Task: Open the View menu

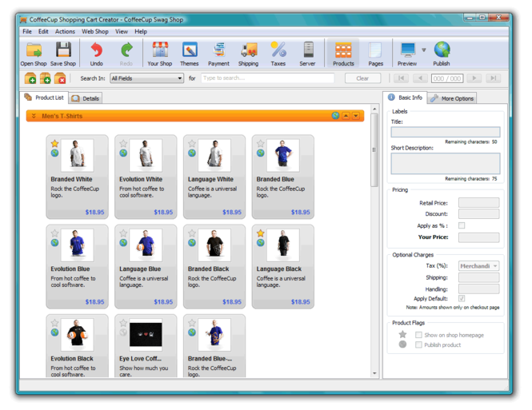Action: click(x=122, y=31)
